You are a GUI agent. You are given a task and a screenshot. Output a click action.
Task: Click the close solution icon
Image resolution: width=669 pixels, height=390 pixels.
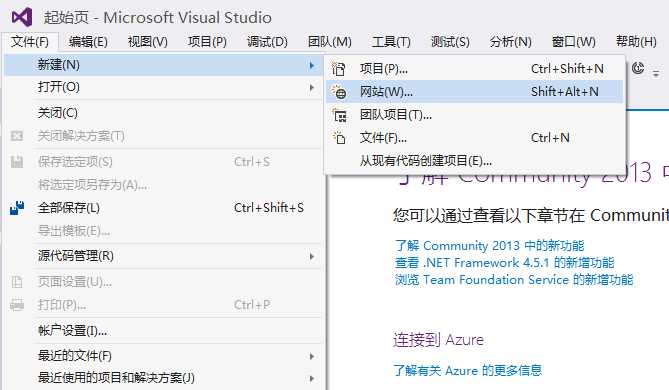(17, 136)
